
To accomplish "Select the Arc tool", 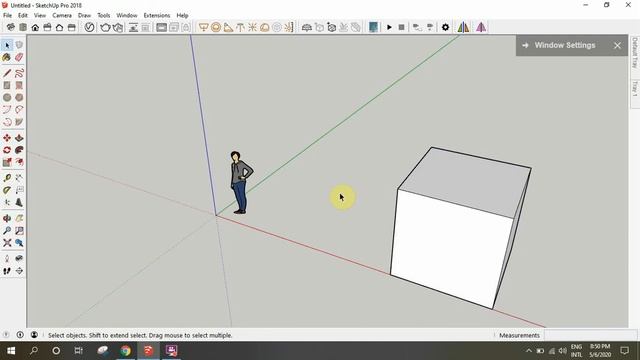I will pos(7,109).
